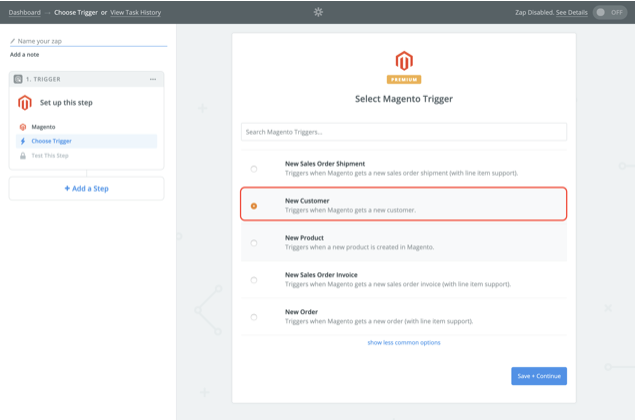Click Choose Trigger breadcrumb text in header
The image size is (635, 420).
[x=76, y=13]
